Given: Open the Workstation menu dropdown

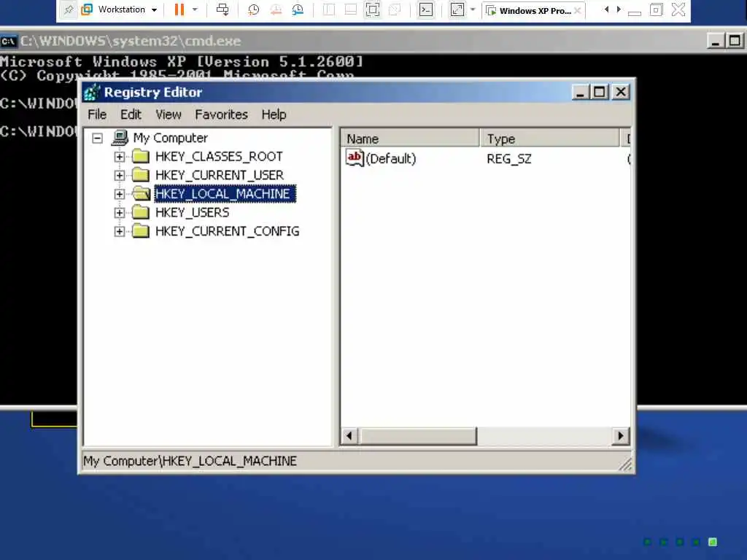Looking at the screenshot, I should (x=120, y=9).
